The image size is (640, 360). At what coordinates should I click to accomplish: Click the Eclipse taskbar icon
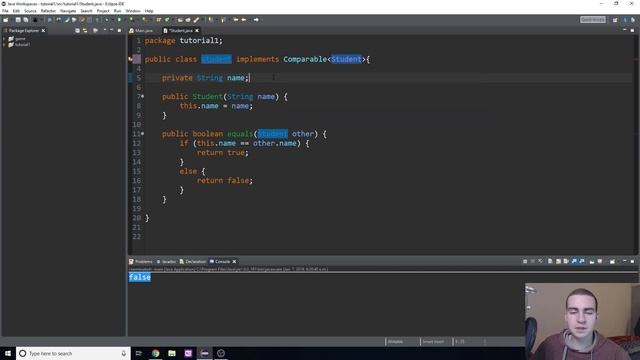(x=204, y=353)
